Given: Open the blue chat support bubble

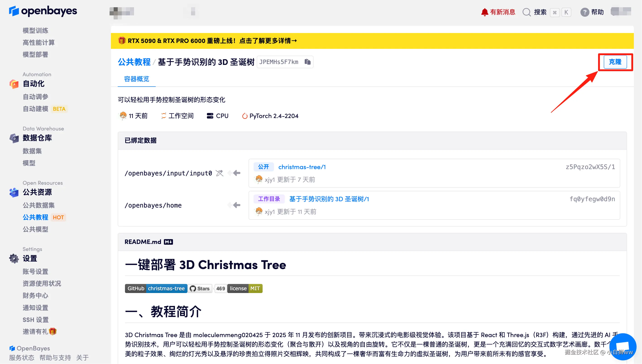Looking at the screenshot, I should pyautogui.click(x=623, y=347).
